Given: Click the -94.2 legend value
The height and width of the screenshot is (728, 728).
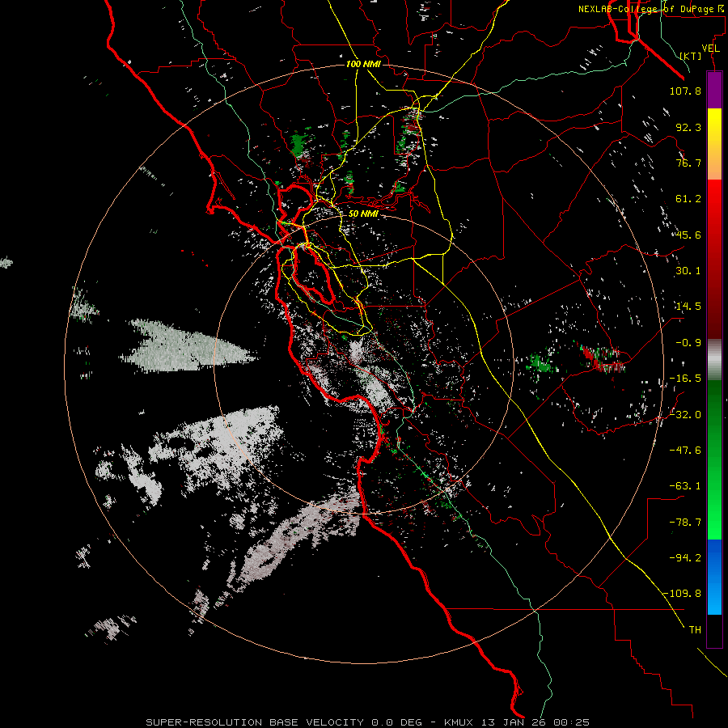Looking at the screenshot, I should point(685,557).
